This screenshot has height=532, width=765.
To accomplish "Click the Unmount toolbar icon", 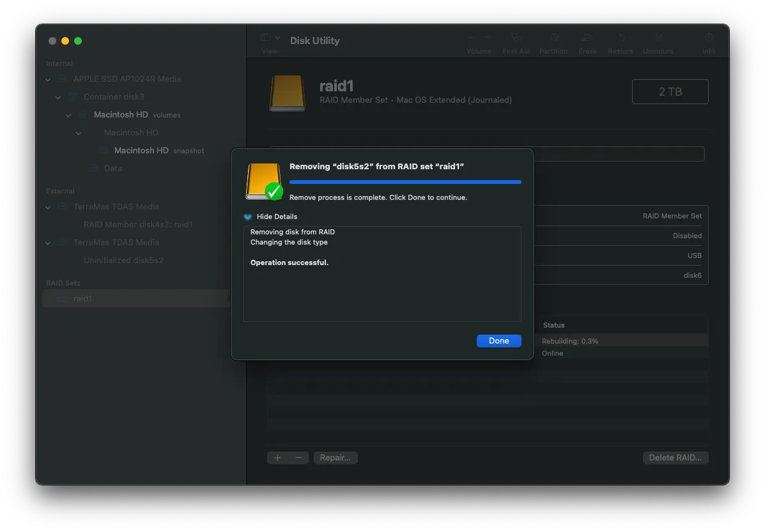I will (658, 38).
